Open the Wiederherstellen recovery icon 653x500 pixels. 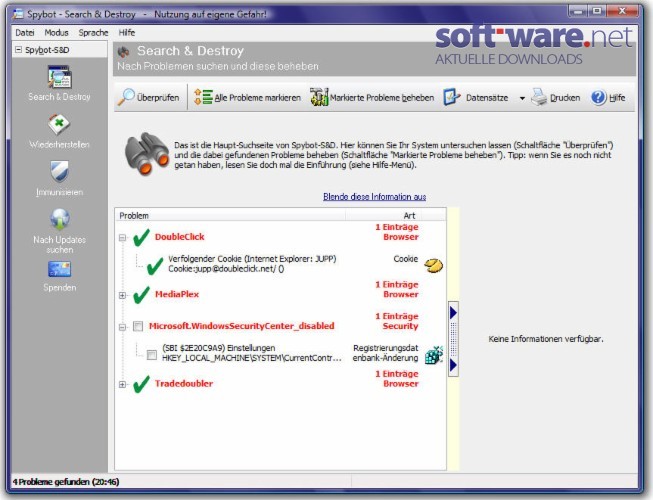[x=59, y=124]
